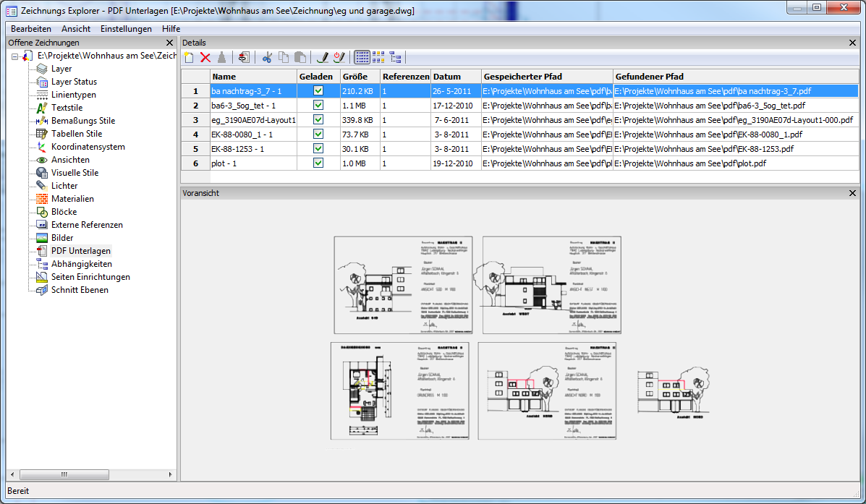This screenshot has height=504, width=866.
Task: Select the root drawing path 'E:\Projekte\Wohnhaus am See' node
Action: [x=106, y=56]
